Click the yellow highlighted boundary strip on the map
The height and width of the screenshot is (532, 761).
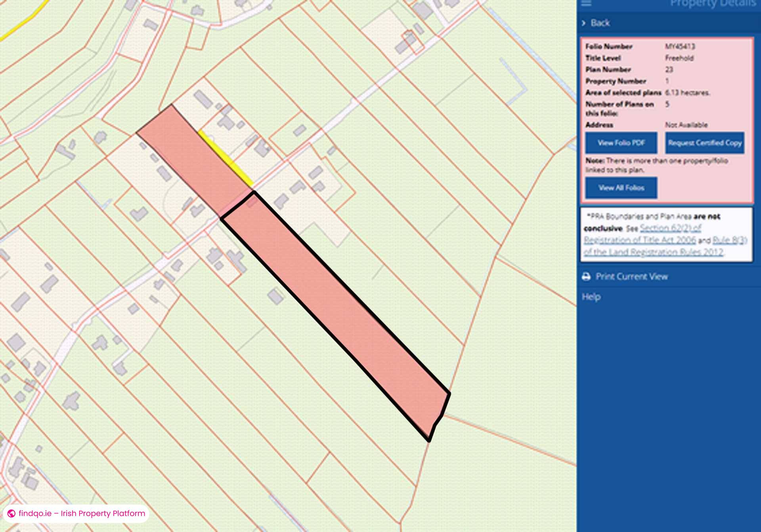pyautogui.click(x=226, y=158)
